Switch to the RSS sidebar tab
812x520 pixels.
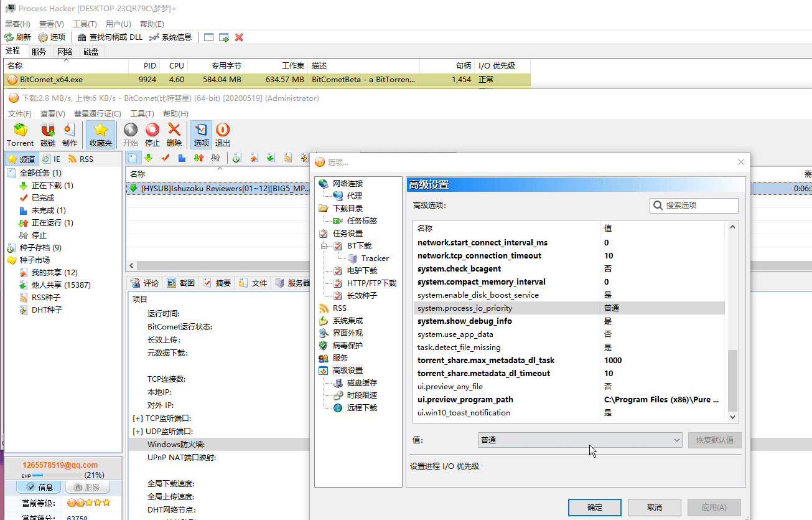(81, 159)
